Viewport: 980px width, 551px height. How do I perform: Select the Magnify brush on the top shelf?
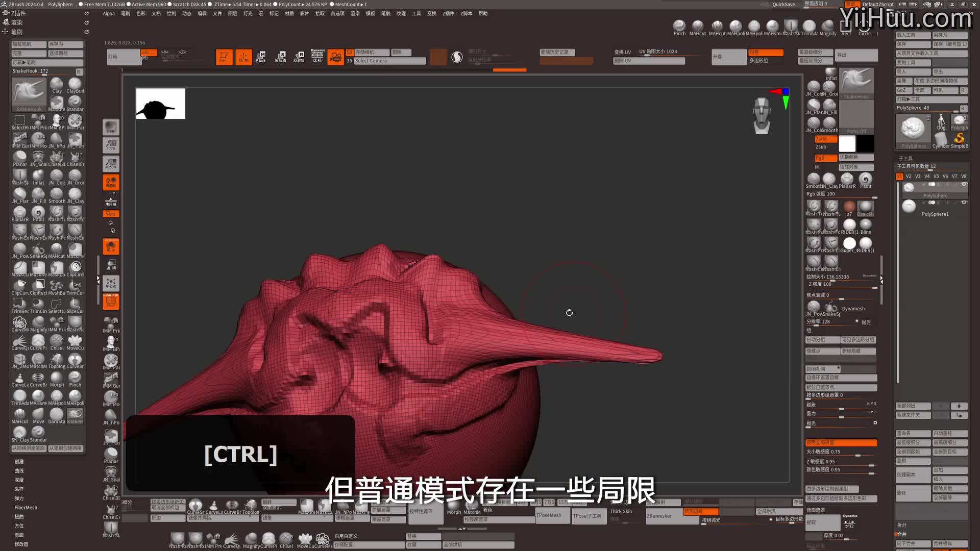(828, 27)
